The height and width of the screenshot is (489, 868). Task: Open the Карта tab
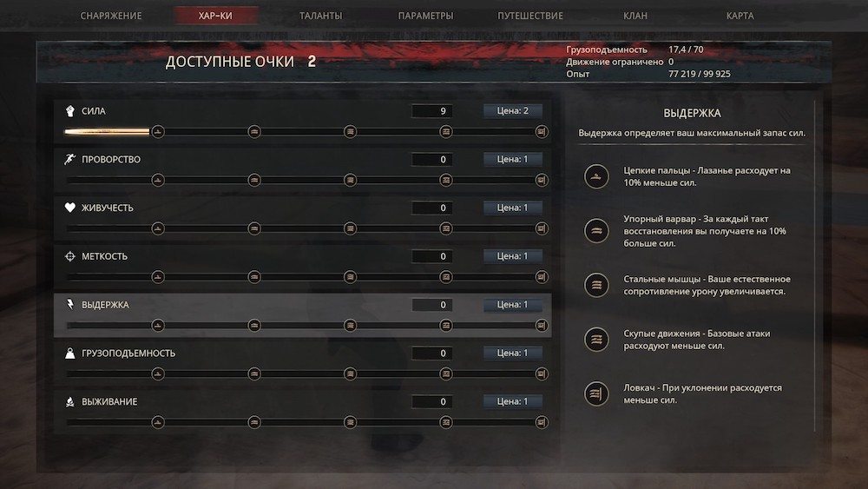tap(740, 16)
